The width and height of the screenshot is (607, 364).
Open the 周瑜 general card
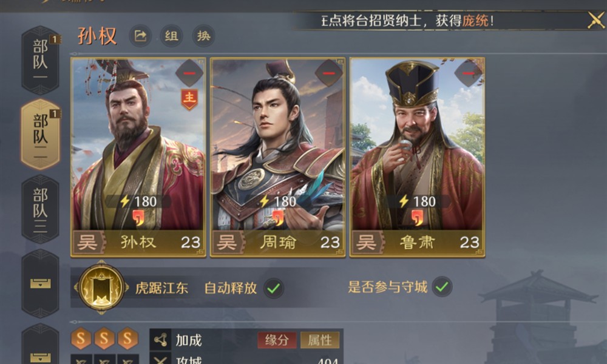click(x=277, y=158)
